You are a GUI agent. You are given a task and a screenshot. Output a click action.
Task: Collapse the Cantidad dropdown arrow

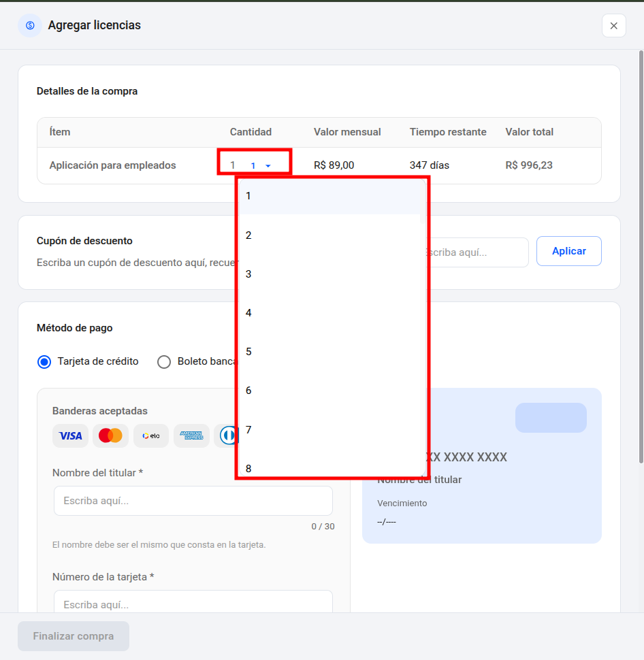tap(268, 166)
